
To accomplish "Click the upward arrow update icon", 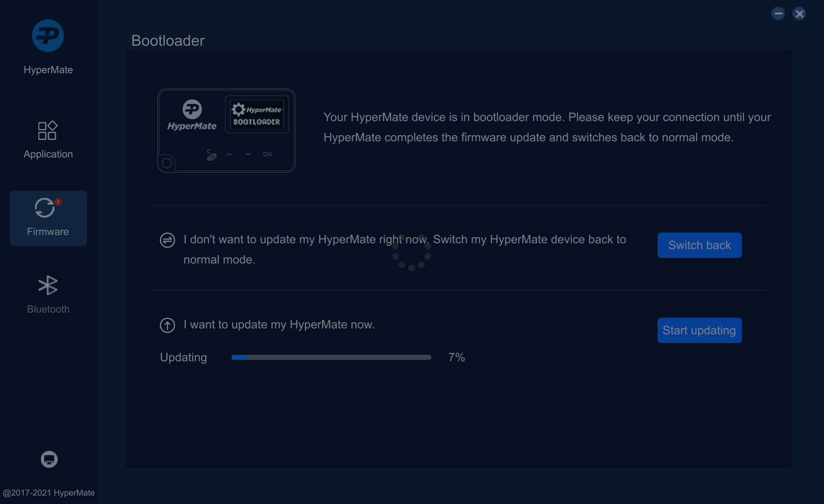I will pyautogui.click(x=167, y=325).
